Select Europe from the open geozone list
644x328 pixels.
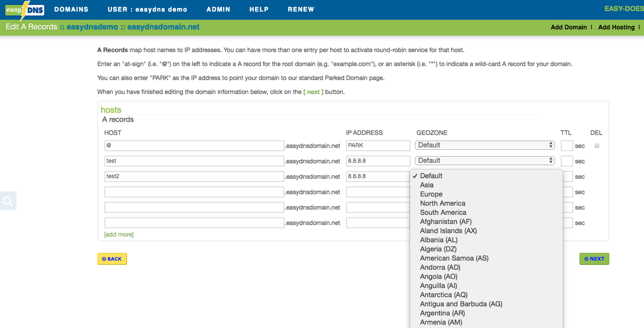click(431, 194)
